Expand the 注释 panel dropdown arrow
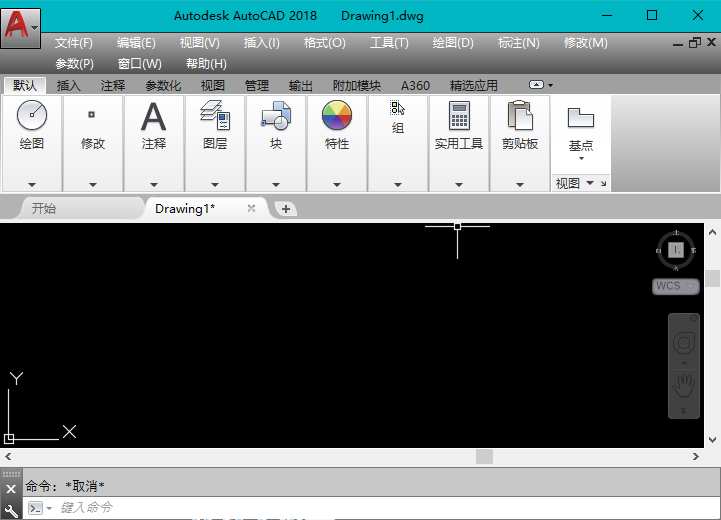Screen dimensions: 721x520 tap(154, 185)
